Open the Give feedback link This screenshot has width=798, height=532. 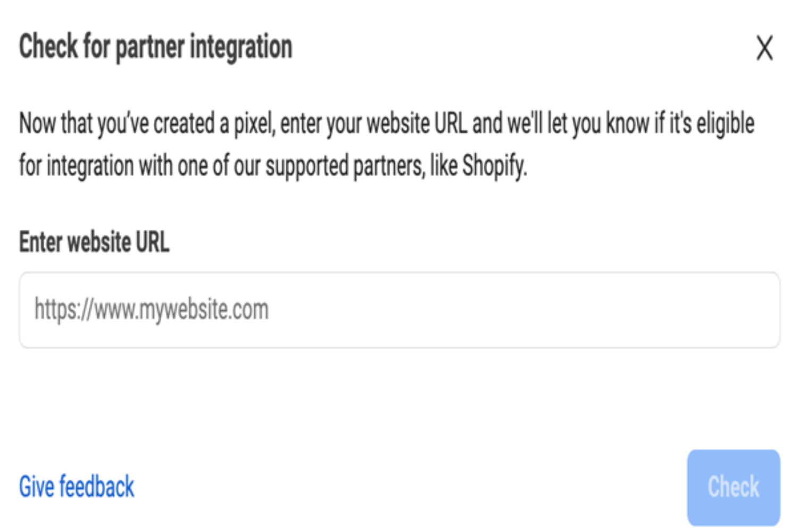77,487
